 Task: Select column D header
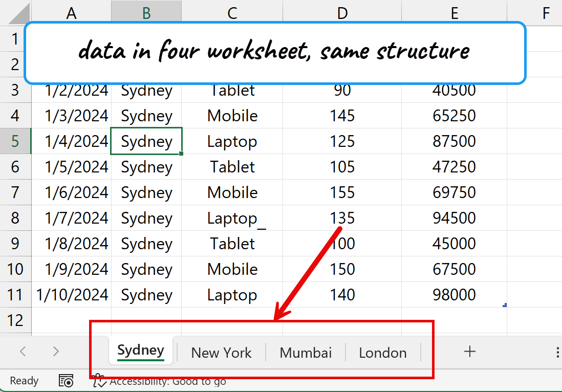(342, 13)
